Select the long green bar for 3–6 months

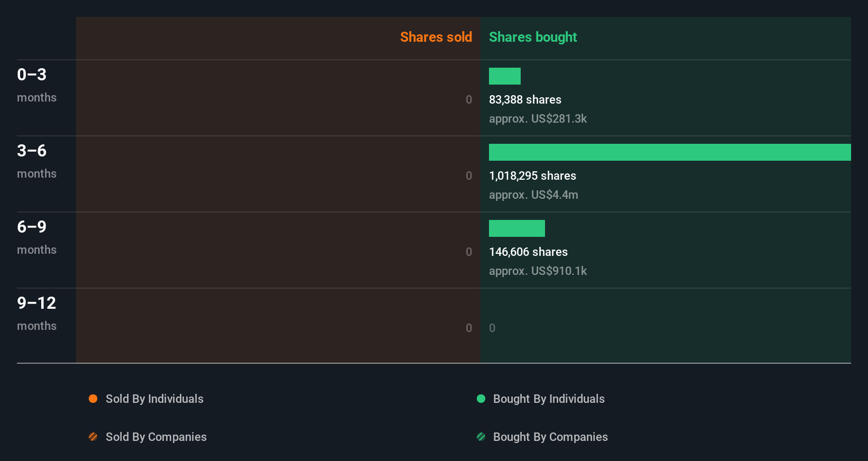[670, 152]
